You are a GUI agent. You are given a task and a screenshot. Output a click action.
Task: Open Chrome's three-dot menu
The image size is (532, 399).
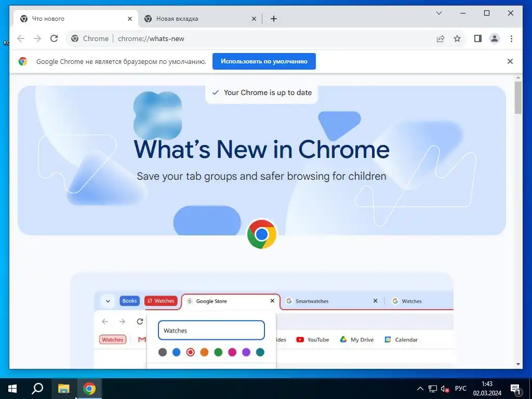click(x=511, y=38)
